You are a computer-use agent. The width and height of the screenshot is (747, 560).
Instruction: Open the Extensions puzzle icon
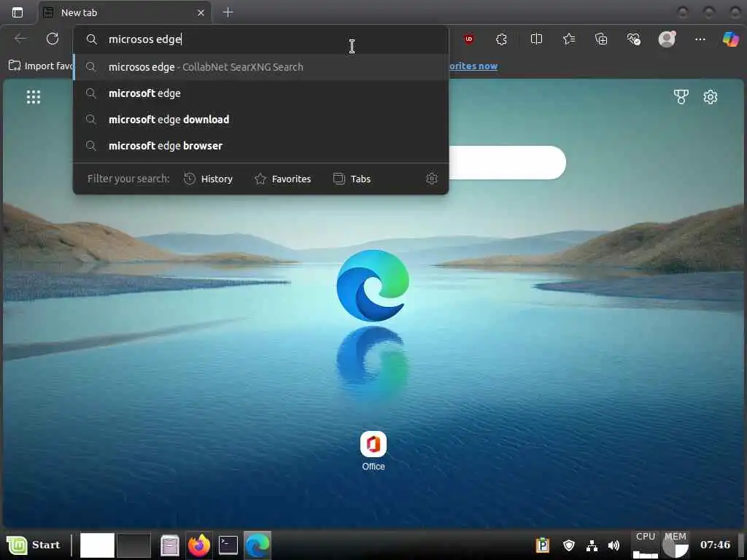tap(502, 39)
